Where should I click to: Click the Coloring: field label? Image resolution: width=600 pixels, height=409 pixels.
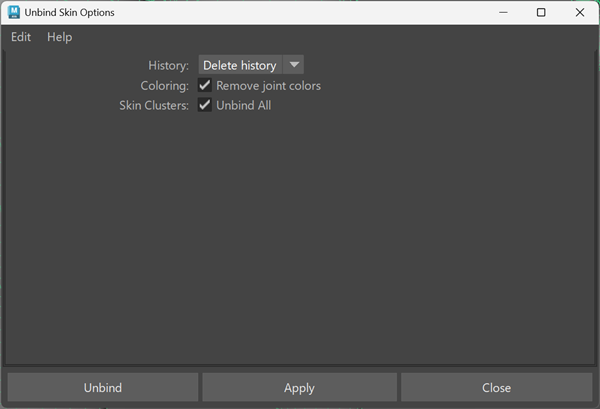tap(165, 86)
